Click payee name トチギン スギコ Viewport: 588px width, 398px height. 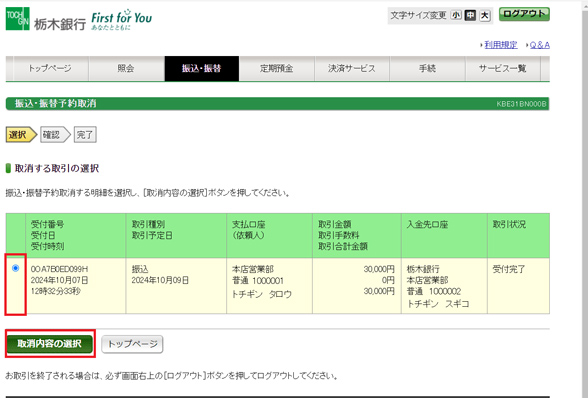pyautogui.click(x=438, y=304)
